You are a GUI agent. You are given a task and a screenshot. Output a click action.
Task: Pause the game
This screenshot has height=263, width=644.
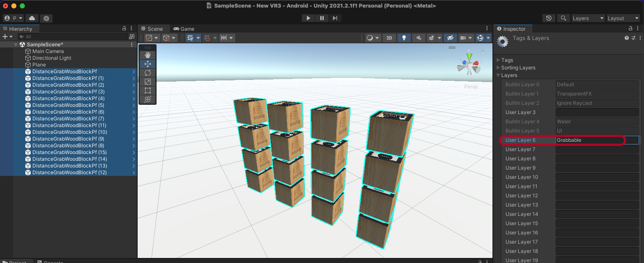[x=322, y=18]
